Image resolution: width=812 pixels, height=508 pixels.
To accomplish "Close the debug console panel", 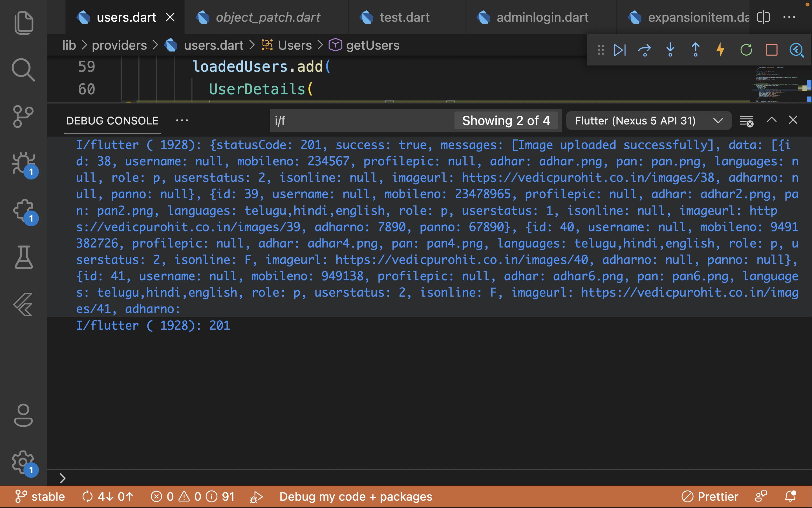I will click(793, 120).
